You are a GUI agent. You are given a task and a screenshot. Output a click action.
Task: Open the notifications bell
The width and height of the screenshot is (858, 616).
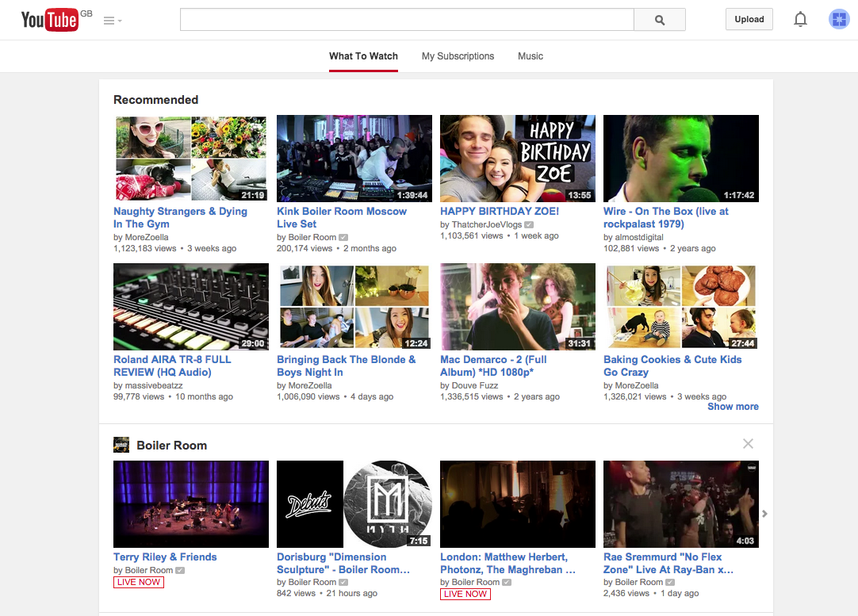click(800, 20)
